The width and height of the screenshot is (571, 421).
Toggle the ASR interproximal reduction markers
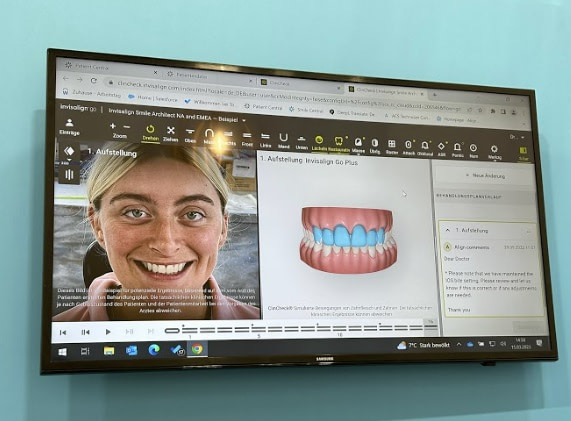(x=441, y=150)
